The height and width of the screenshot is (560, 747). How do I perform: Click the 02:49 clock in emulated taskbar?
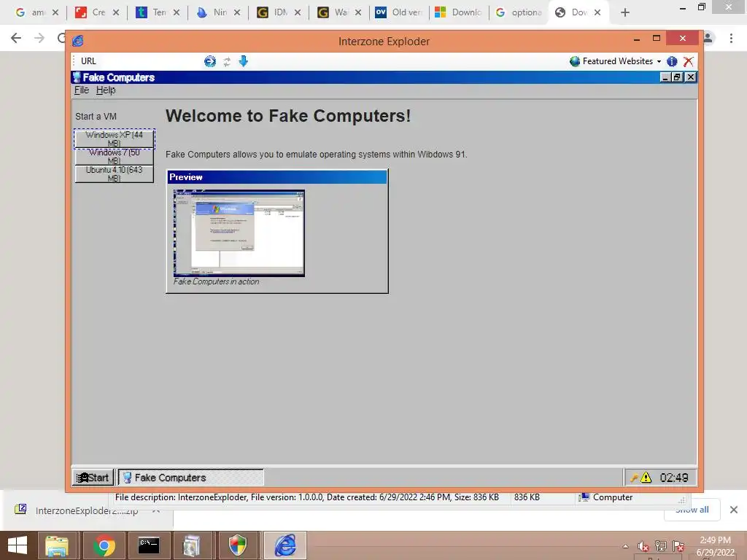pos(673,478)
